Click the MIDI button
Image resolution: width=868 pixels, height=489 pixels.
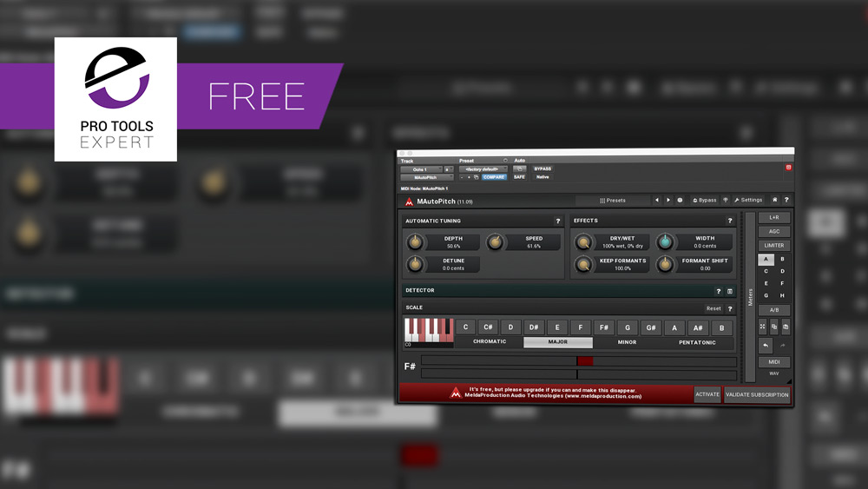pyautogui.click(x=774, y=362)
